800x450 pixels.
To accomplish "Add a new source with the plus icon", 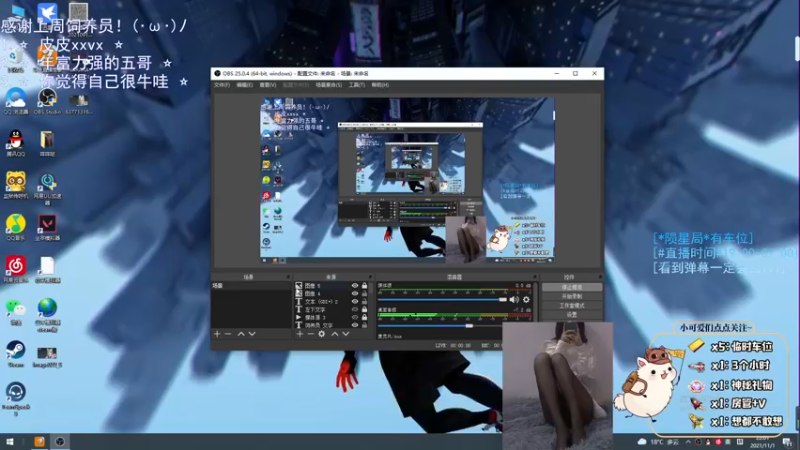I will 299,334.
